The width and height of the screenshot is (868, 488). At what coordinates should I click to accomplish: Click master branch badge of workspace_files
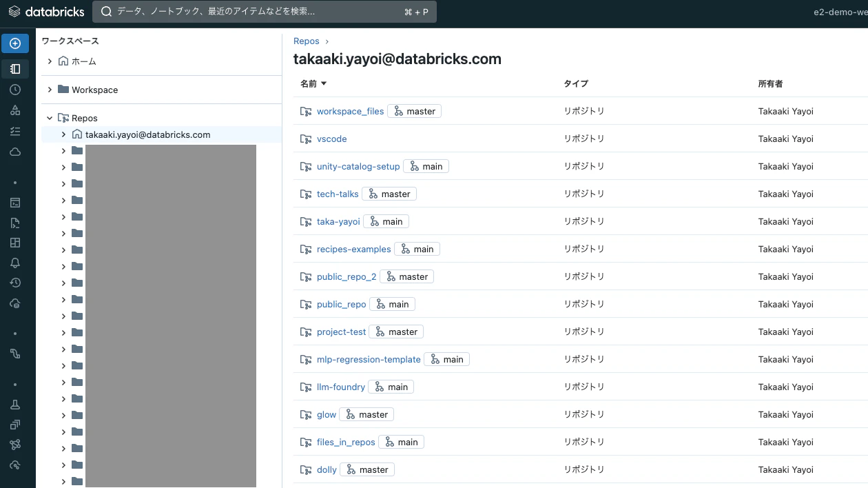414,111
